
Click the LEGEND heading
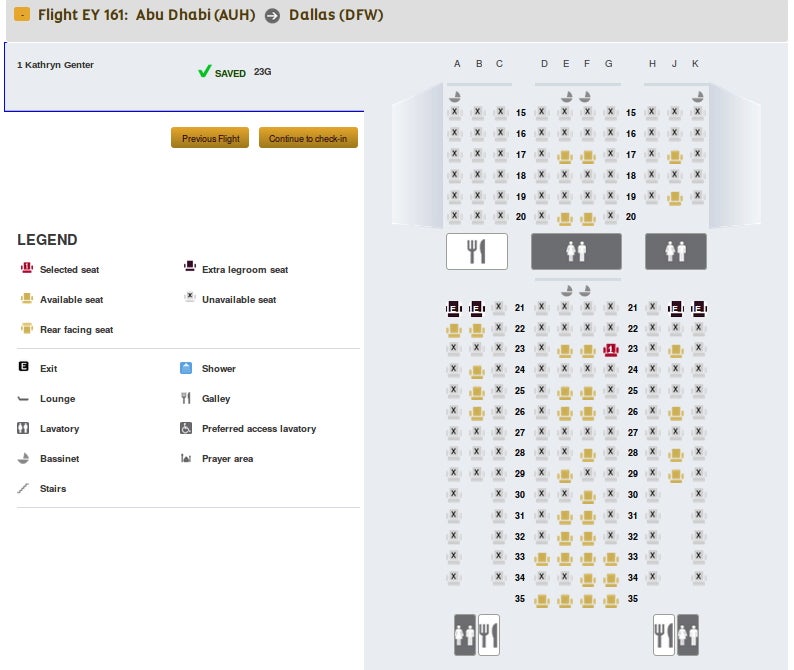[47, 240]
